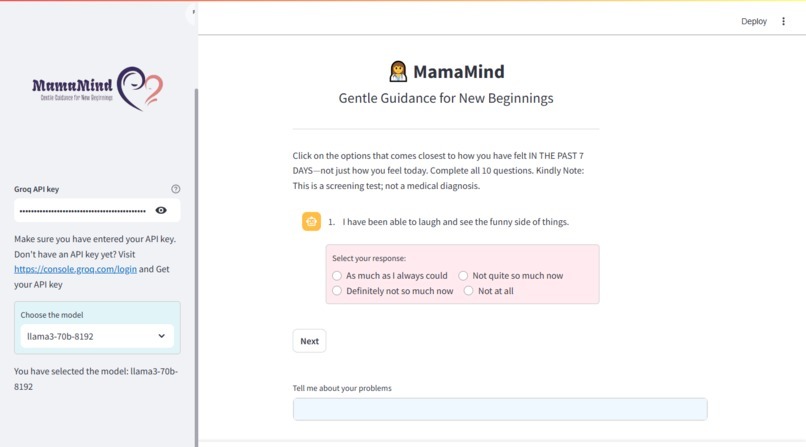Open the model dropdown showing llama3-70b-8192
Viewport: 806px width, 447px height.
tap(97, 336)
